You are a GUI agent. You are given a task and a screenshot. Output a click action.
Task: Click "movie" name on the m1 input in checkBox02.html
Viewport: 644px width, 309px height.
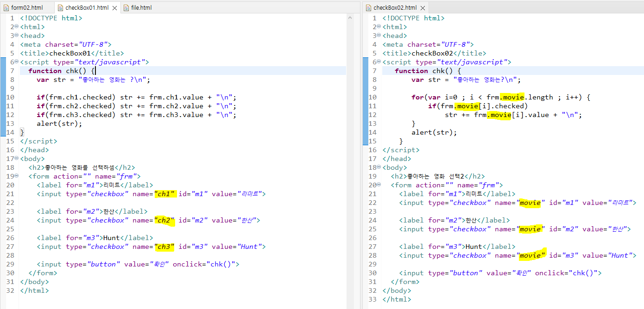pyautogui.click(x=530, y=203)
